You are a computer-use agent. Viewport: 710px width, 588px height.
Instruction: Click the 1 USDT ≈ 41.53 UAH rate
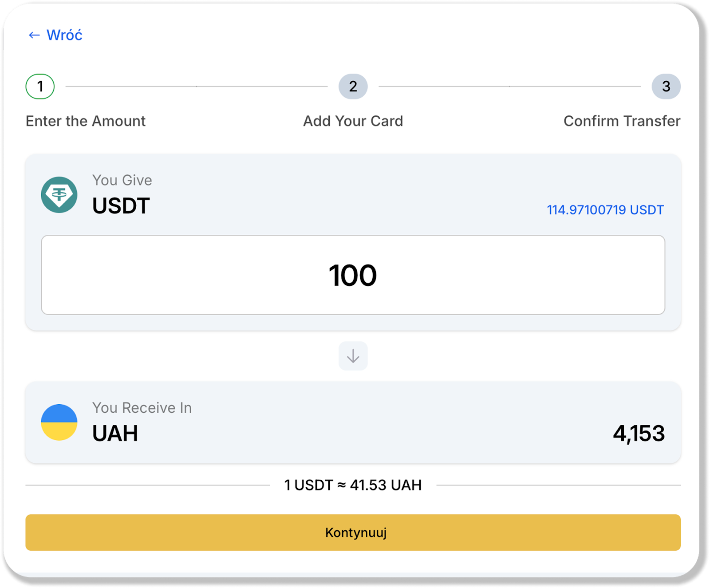[x=353, y=485]
